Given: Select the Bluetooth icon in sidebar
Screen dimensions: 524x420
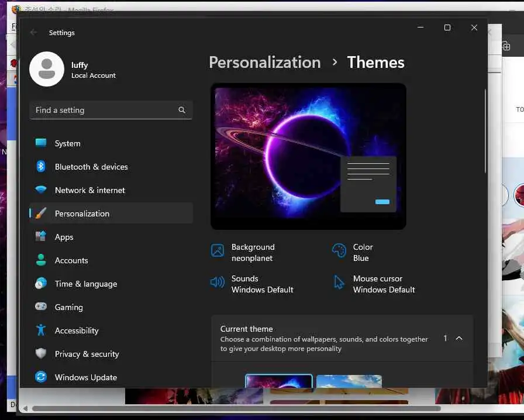Looking at the screenshot, I should (41, 166).
